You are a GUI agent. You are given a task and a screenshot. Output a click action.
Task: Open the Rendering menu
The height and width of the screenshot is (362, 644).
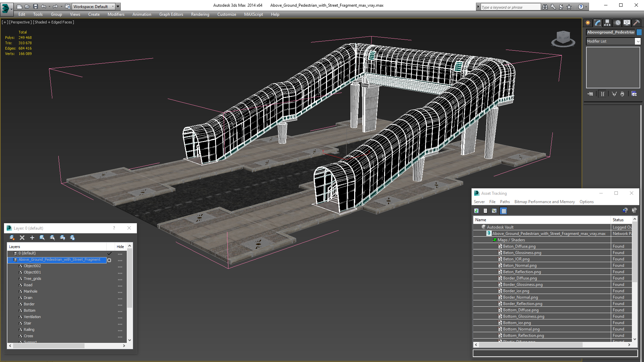(200, 14)
